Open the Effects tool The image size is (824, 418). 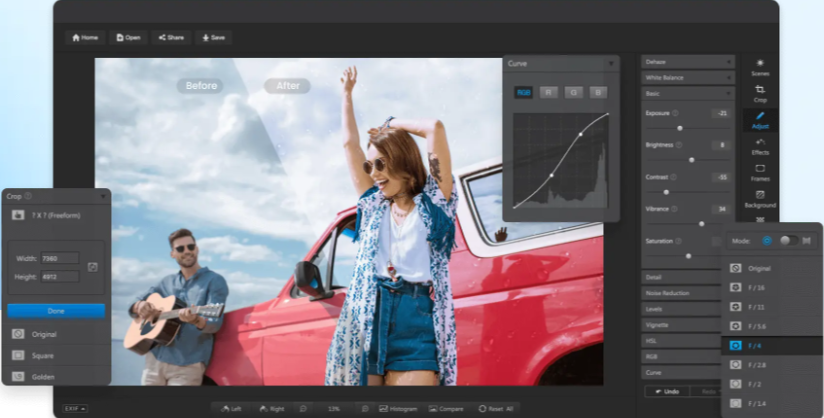pos(760,146)
